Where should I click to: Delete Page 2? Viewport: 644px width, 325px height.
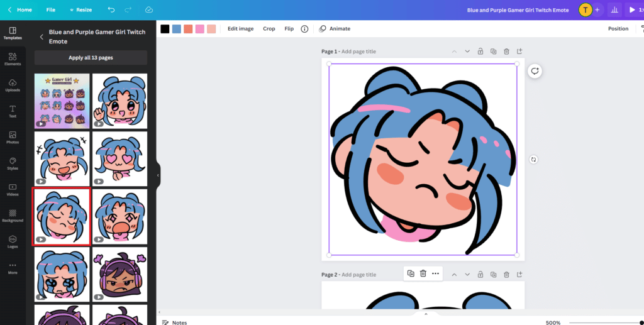click(x=506, y=275)
